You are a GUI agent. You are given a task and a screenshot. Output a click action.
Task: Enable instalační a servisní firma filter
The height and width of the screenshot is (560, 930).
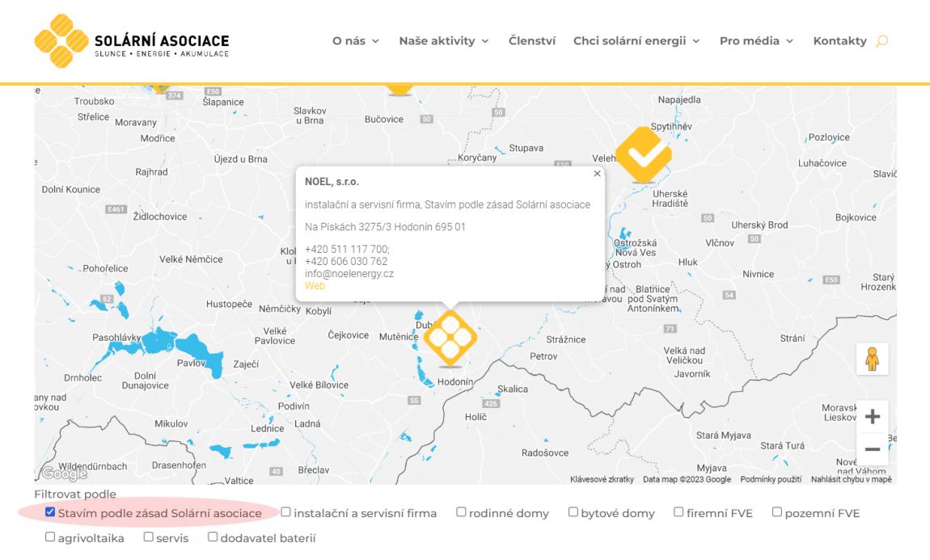pos(286,512)
